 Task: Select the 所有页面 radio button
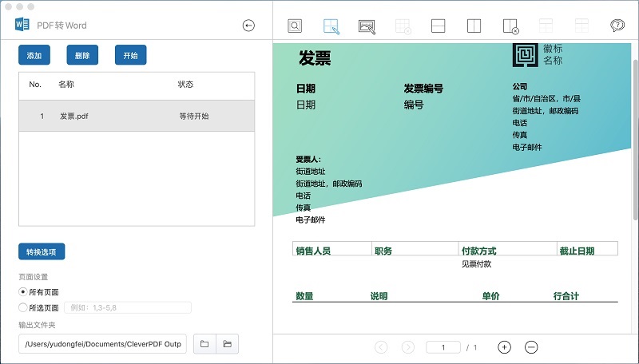pyautogui.click(x=22, y=292)
